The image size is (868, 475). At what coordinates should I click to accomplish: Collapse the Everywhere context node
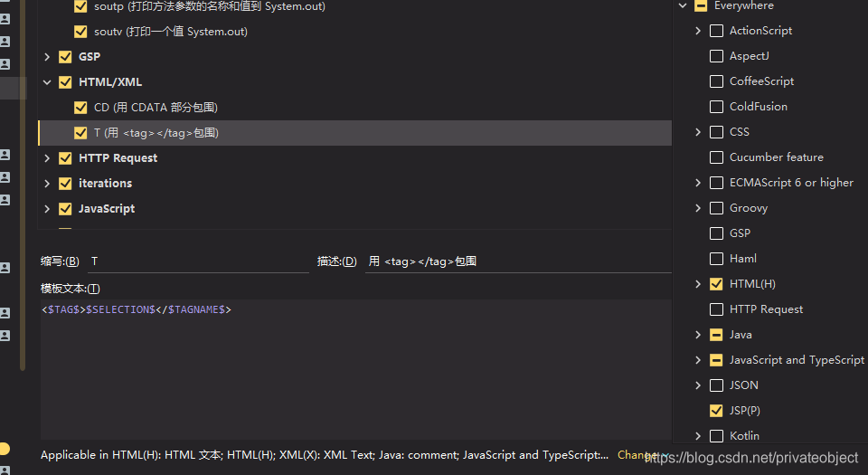[x=683, y=5]
